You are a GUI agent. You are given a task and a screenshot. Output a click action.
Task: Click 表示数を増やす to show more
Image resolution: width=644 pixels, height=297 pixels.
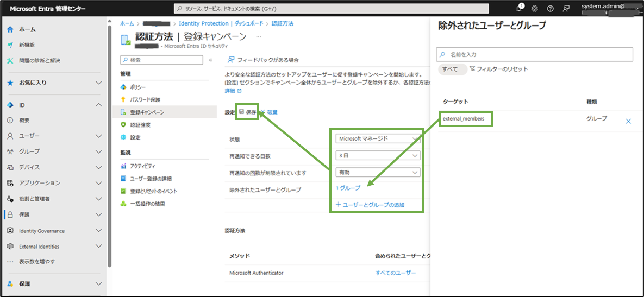[x=36, y=261]
